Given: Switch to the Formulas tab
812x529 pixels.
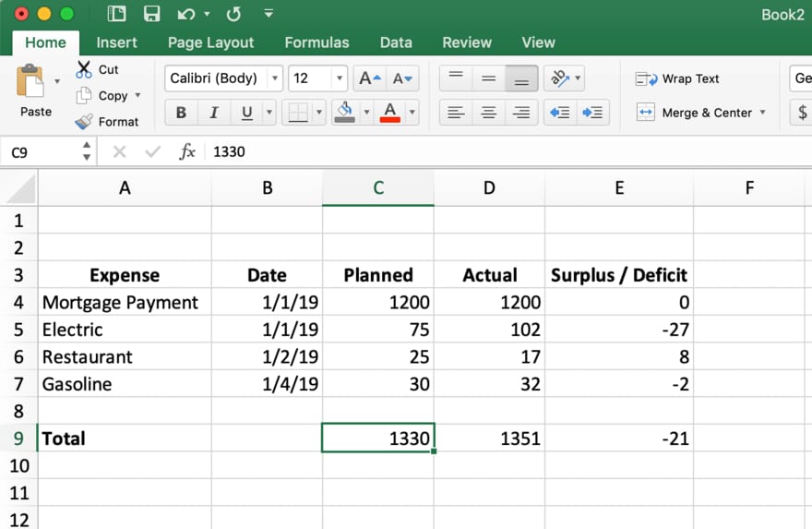Looking at the screenshot, I should point(316,42).
